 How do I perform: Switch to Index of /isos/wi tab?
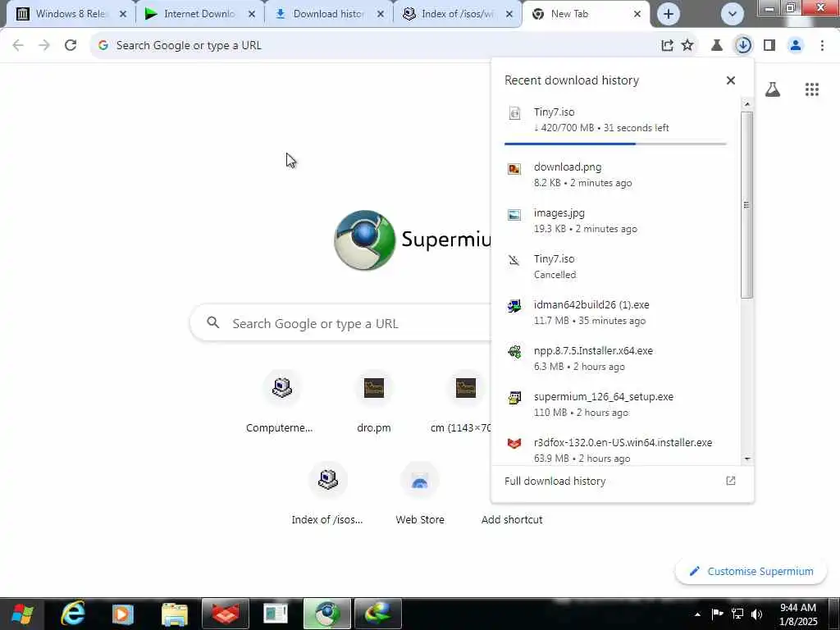tap(456, 14)
